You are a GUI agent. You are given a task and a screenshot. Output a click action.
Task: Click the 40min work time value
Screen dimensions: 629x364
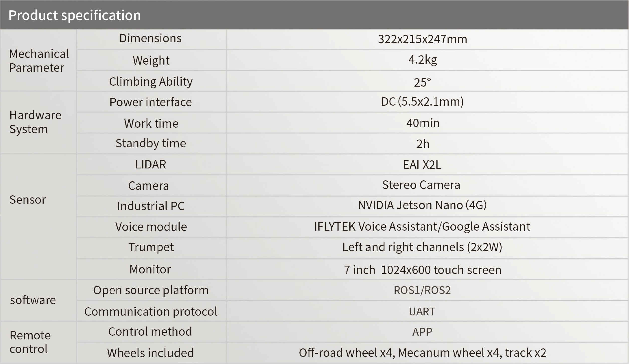[423, 123]
